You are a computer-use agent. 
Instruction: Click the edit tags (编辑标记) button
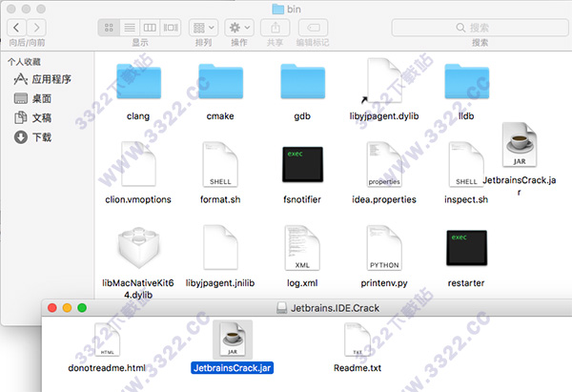pos(313,28)
